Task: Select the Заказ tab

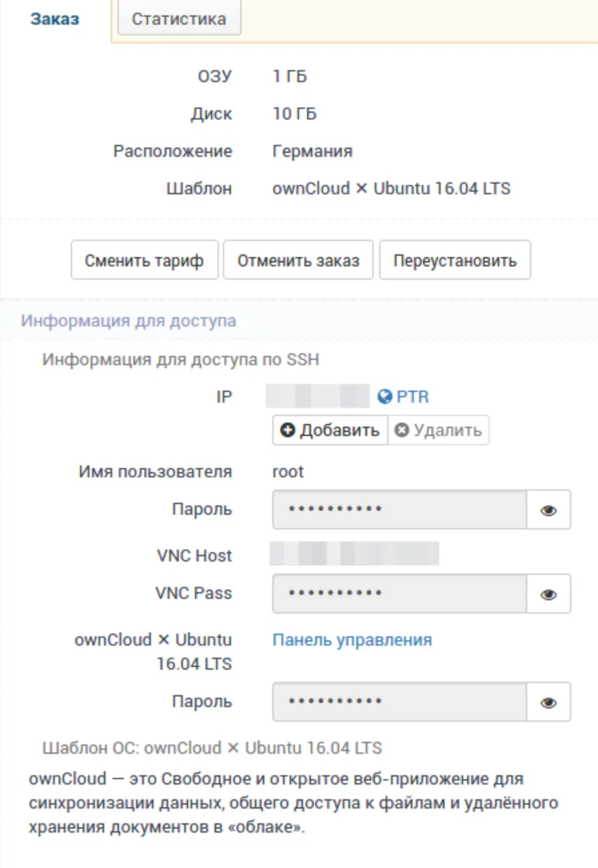Action: point(55,19)
